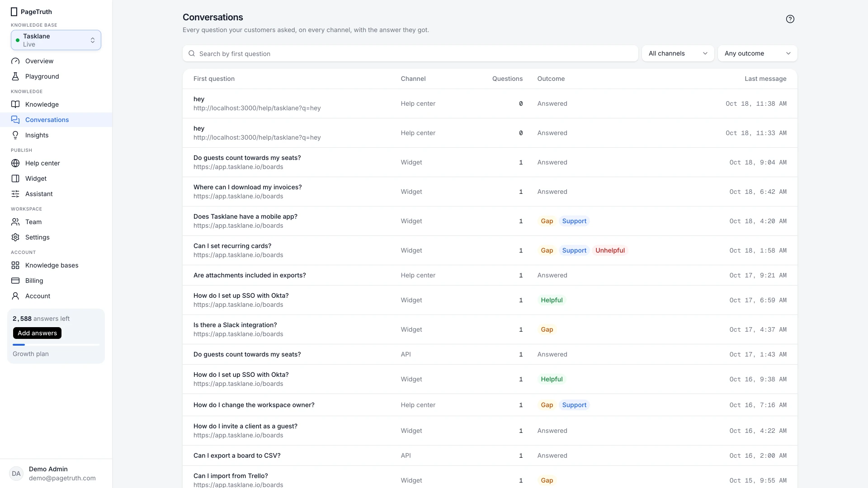Go to the Insights menu item
The width and height of the screenshot is (868, 488).
56,135
